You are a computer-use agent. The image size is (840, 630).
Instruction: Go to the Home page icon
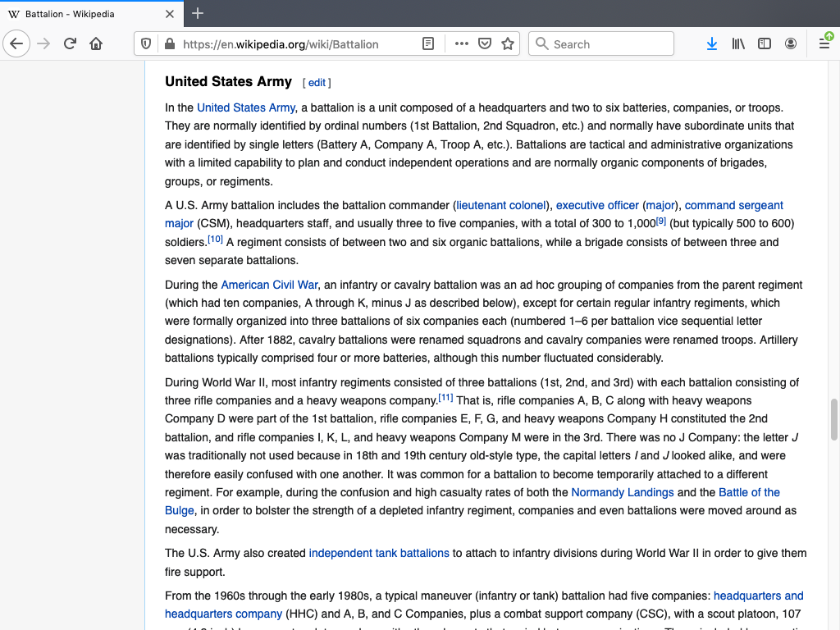click(x=96, y=43)
